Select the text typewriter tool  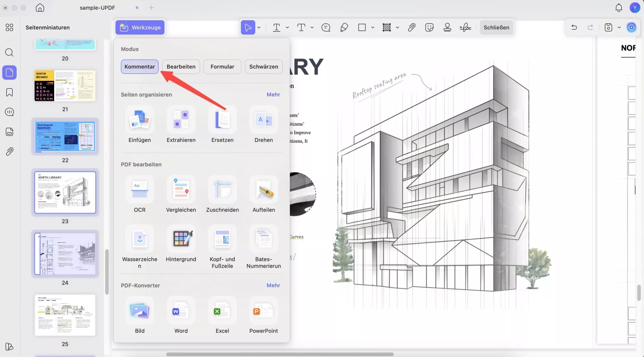[x=301, y=27]
